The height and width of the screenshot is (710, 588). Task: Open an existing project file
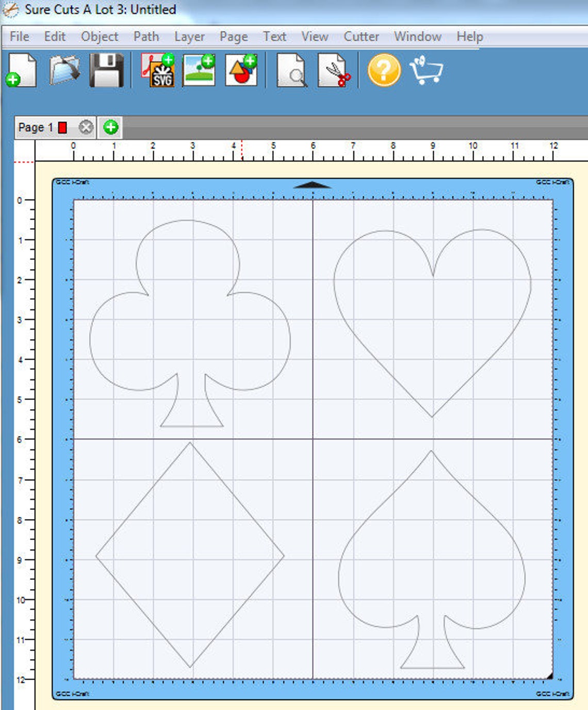tap(62, 72)
